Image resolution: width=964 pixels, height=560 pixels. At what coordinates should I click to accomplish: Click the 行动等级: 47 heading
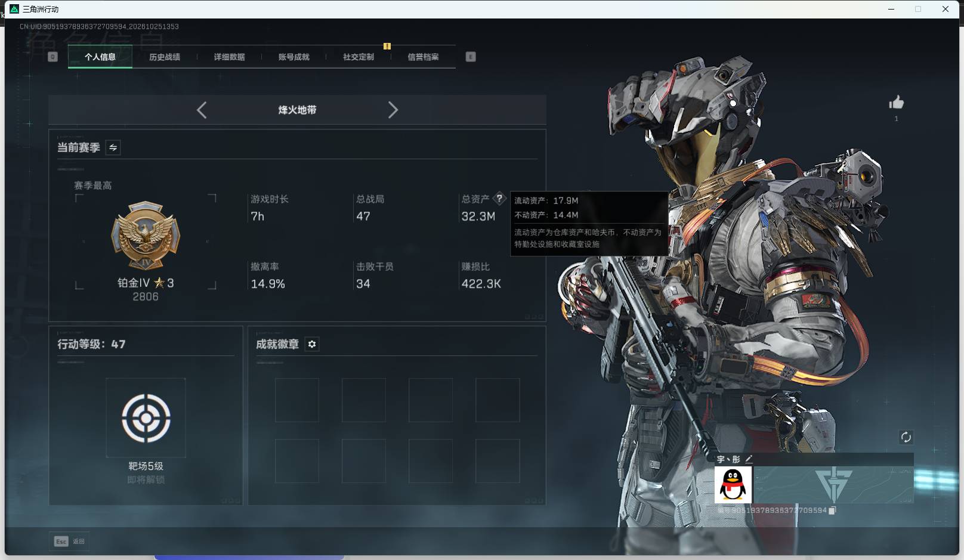[91, 344]
